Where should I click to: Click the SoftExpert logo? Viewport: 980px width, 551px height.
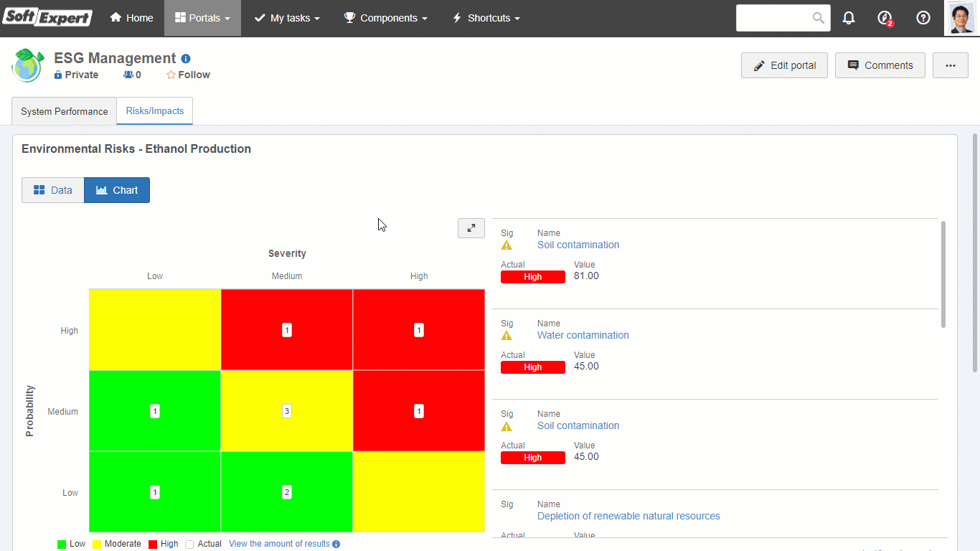pos(47,17)
